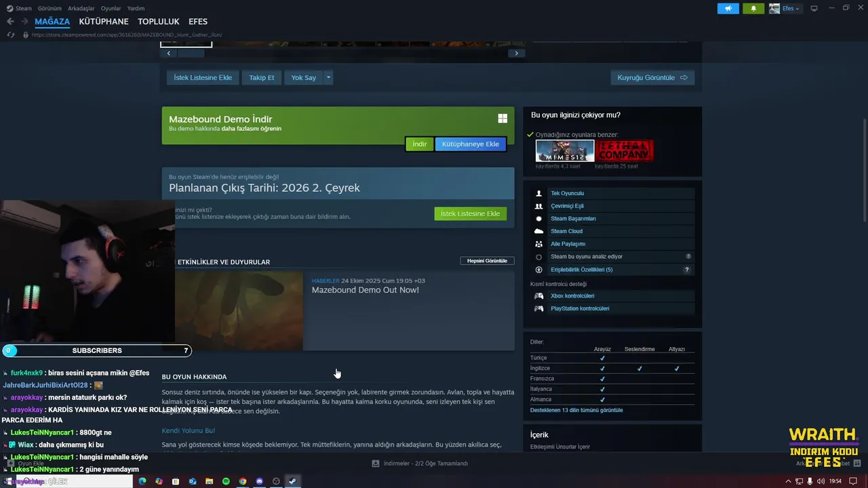868x488 pixels.
Task: Click the PlayStation kontrolcüleri controller icon
Action: [538, 308]
